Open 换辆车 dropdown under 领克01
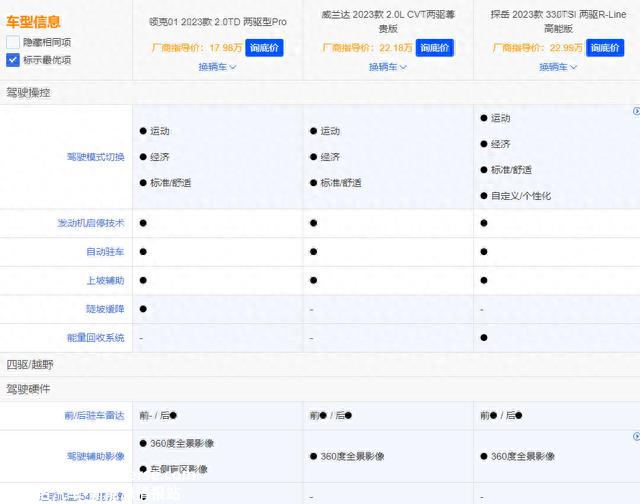The height and width of the screenshot is (504, 640). (217, 67)
